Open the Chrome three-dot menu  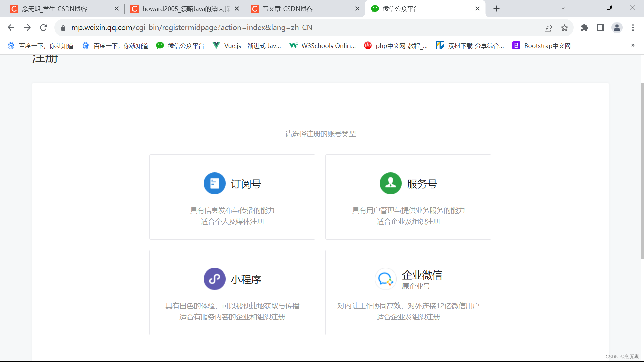(633, 28)
